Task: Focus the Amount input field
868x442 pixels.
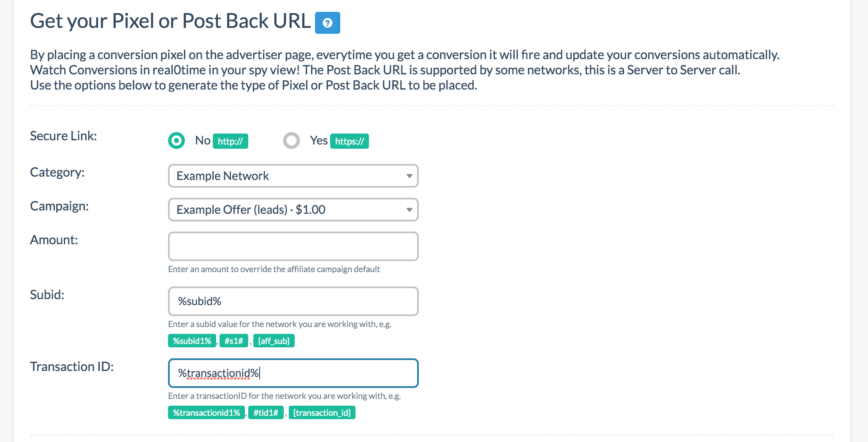Action: [293, 246]
